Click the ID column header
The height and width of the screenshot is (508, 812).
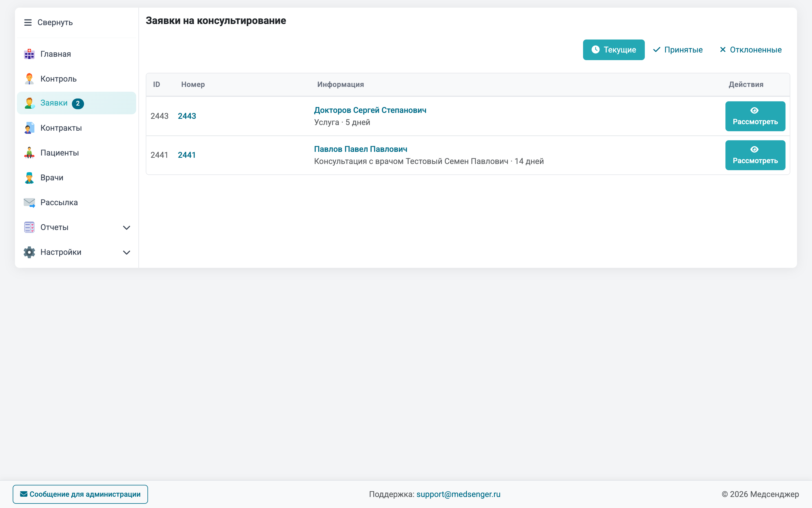[157, 84]
